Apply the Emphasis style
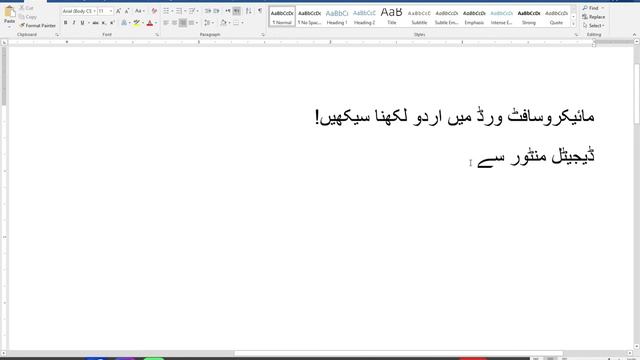The image size is (640, 360). pyautogui.click(x=474, y=17)
